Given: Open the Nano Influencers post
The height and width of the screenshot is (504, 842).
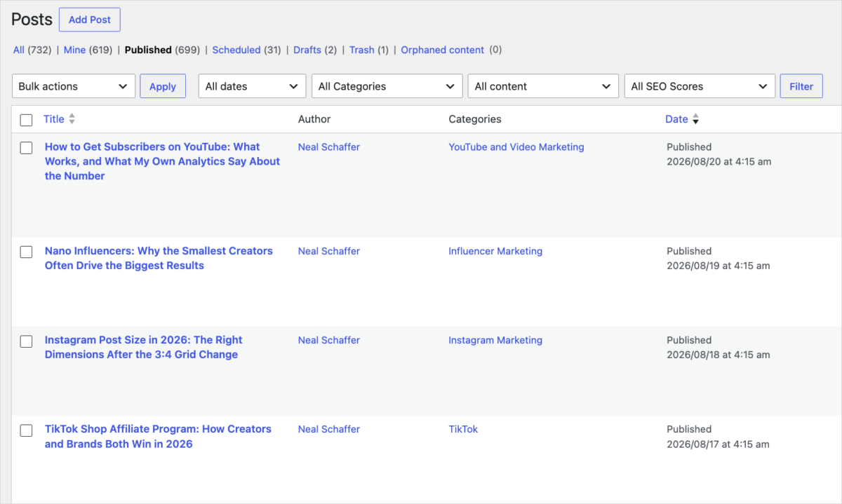Looking at the screenshot, I should (159, 258).
